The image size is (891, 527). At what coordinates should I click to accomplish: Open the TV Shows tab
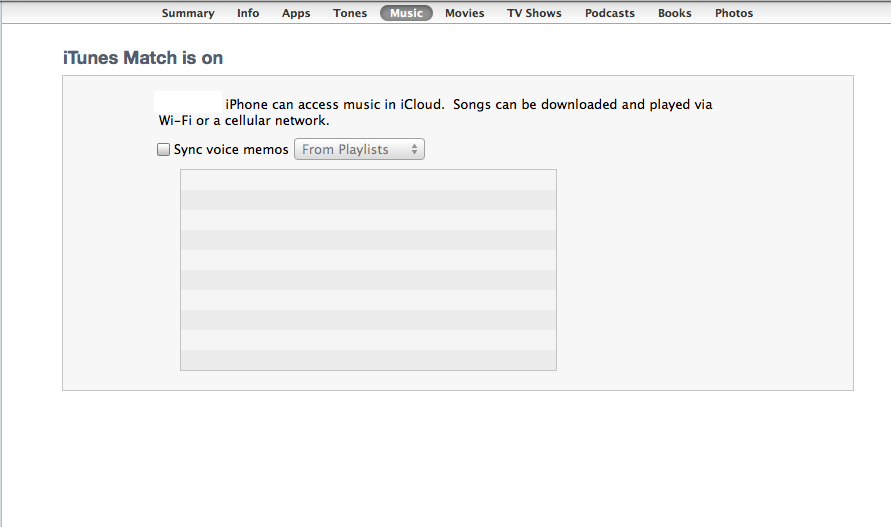(x=534, y=13)
